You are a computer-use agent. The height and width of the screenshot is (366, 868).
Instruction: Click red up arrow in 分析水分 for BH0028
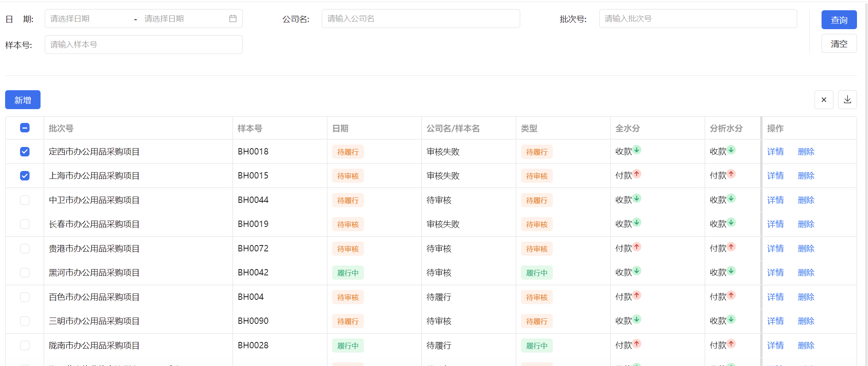tap(731, 344)
